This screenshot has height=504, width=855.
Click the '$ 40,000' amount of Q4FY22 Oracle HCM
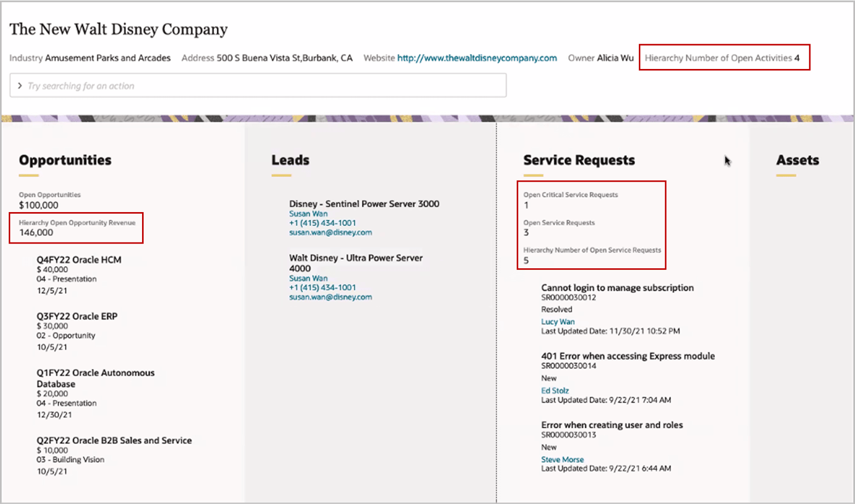52,269
